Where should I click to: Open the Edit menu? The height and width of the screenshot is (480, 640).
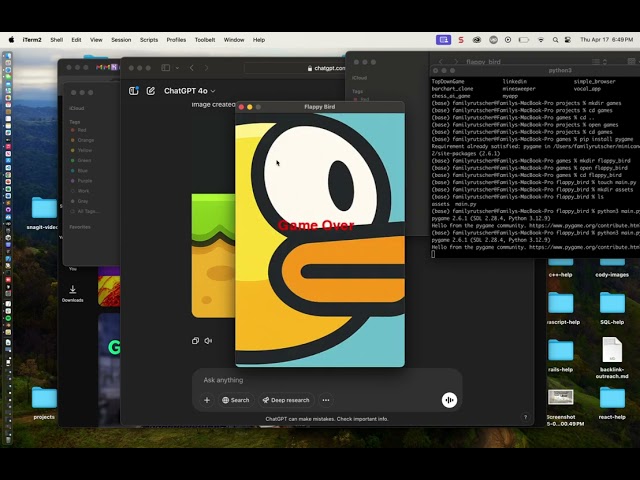pos(76,40)
